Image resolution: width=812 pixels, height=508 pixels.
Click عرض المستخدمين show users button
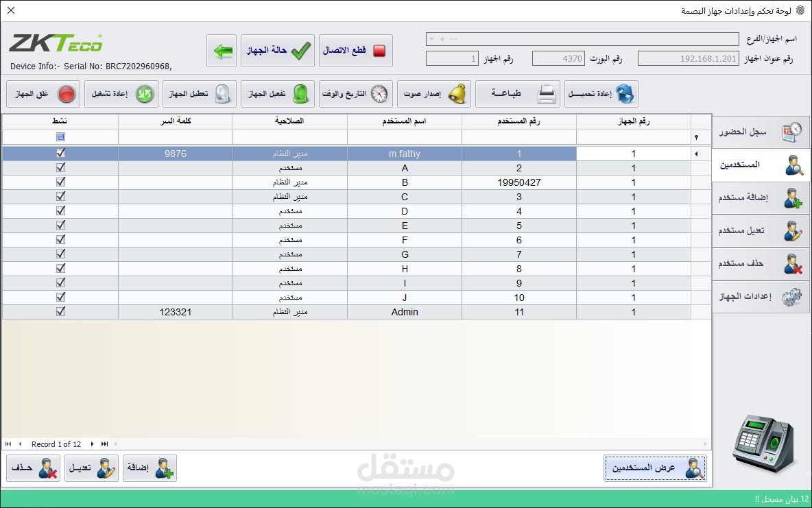[x=655, y=468]
